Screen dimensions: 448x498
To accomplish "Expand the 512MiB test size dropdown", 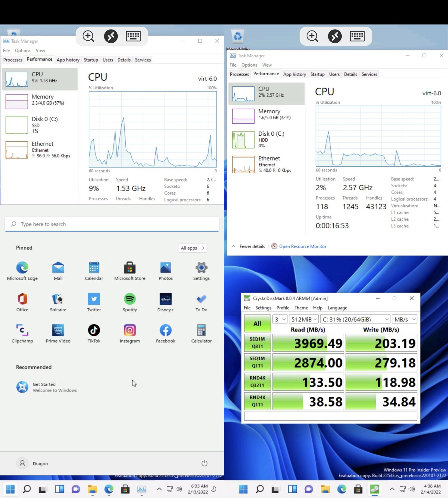I will [x=304, y=319].
